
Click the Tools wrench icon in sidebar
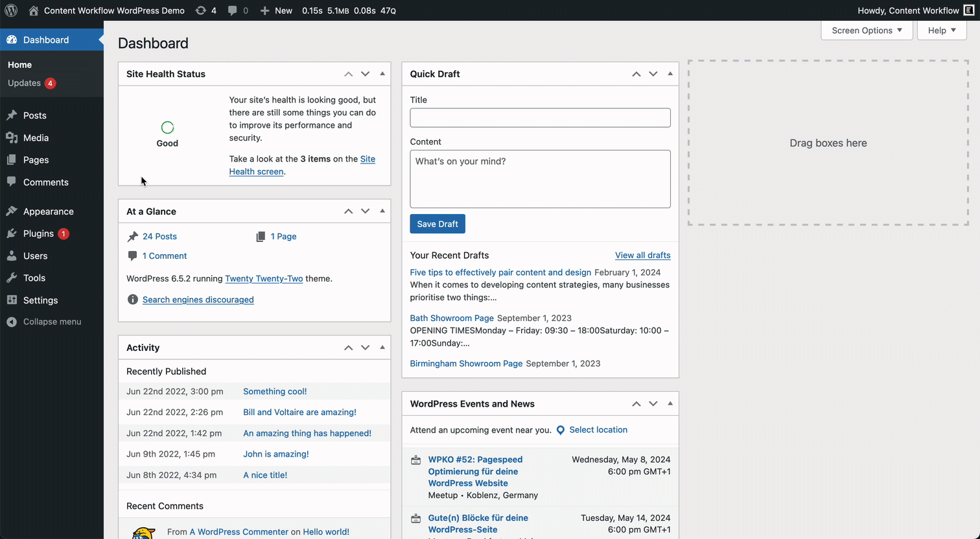point(12,278)
